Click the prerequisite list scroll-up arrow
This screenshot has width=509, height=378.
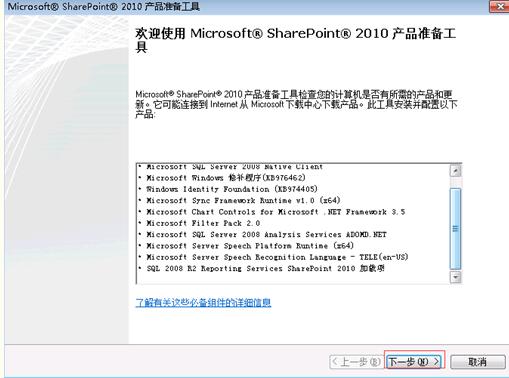click(x=455, y=171)
